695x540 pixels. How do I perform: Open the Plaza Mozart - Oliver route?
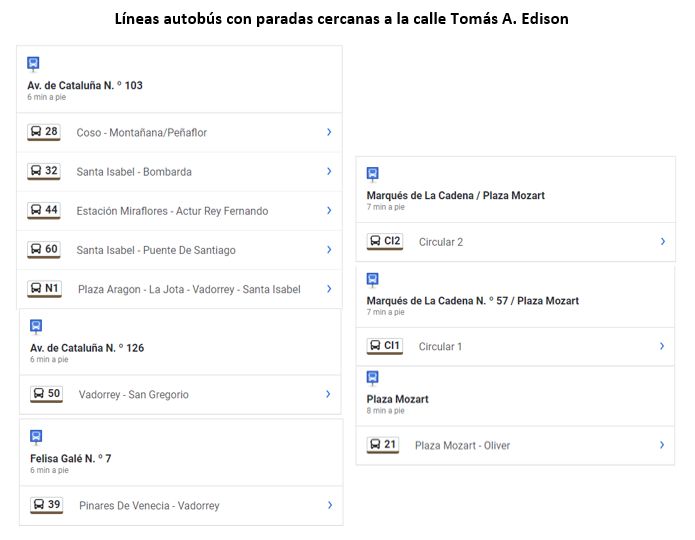tap(462, 445)
